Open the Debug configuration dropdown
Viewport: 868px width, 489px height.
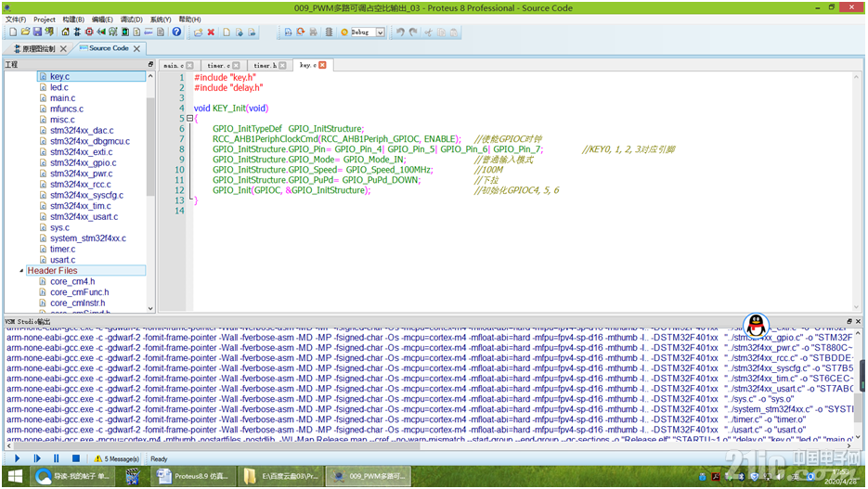tap(381, 32)
